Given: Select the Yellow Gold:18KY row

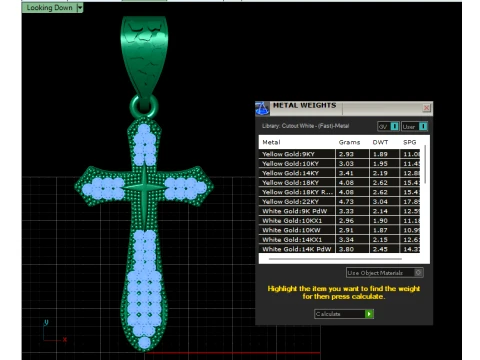Looking at the screenshot, I should click(x=339, y=183).
